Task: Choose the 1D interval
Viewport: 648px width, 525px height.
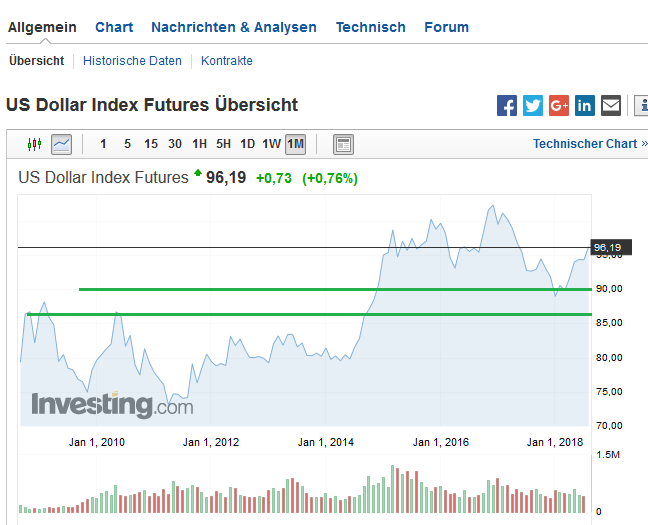Action: [x=247, y=144]
